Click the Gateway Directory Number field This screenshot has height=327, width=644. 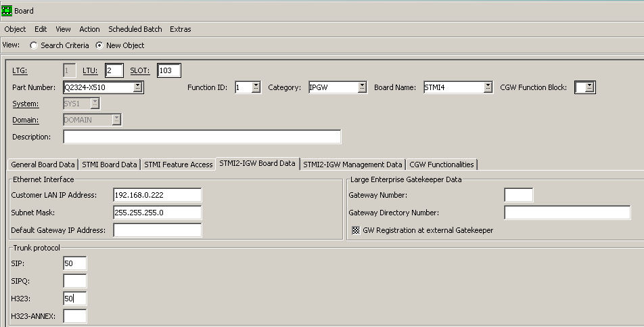[567, 213]
